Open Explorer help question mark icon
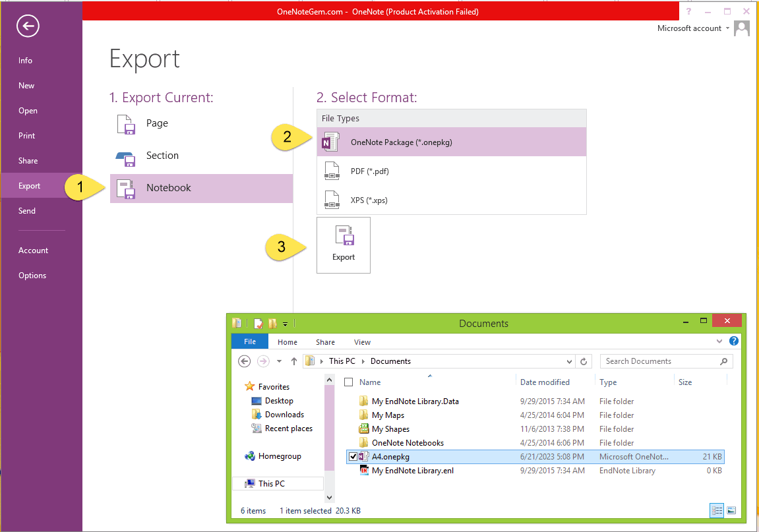Viewport: 759px width, 532px height. pos(734,341)
